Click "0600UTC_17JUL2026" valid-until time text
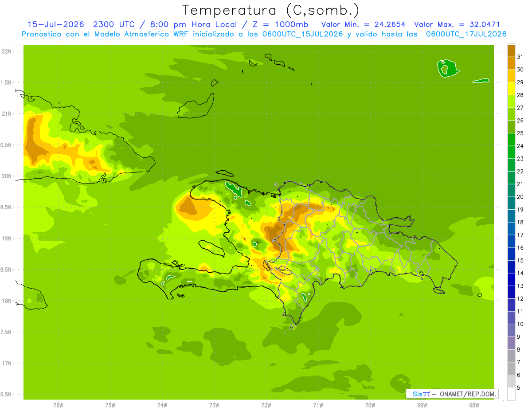 pyautogui.click(x=466, y=34)
